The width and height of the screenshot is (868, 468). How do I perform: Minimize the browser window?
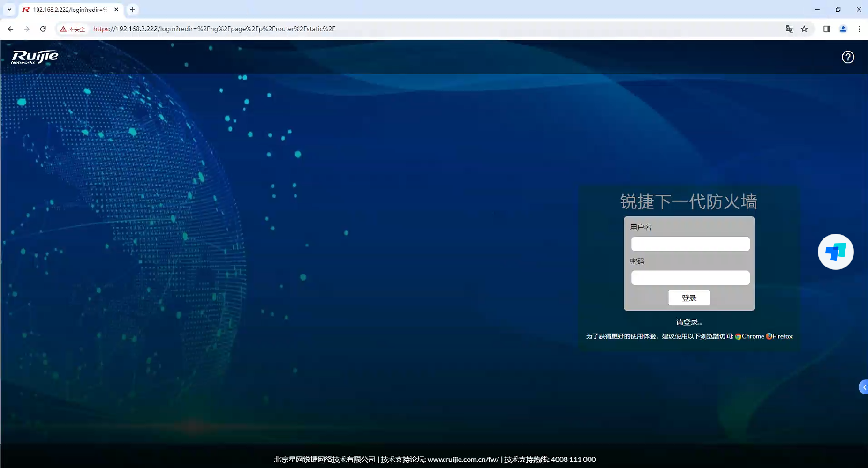pos(817,9)
